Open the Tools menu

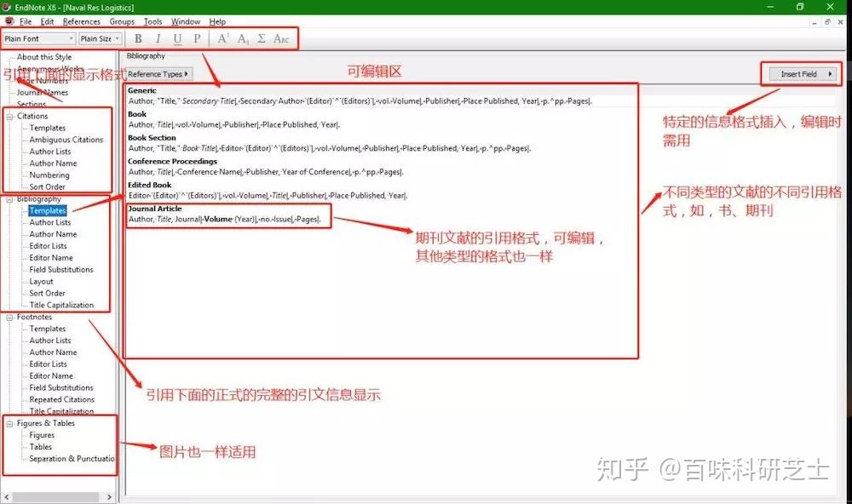click(153, 21)
